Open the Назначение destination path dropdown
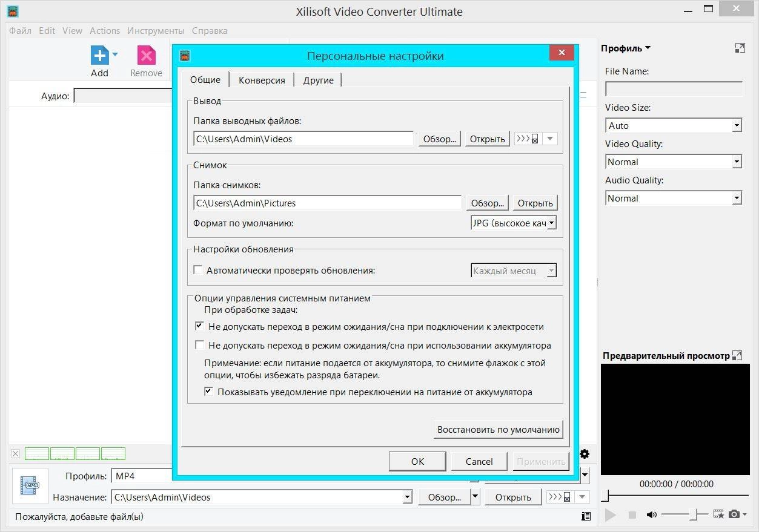 click(x=407, y=498)
